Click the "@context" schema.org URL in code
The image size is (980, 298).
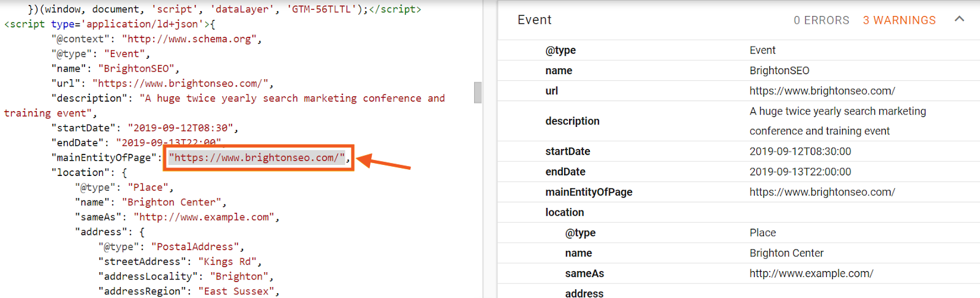tap(189, 39)
